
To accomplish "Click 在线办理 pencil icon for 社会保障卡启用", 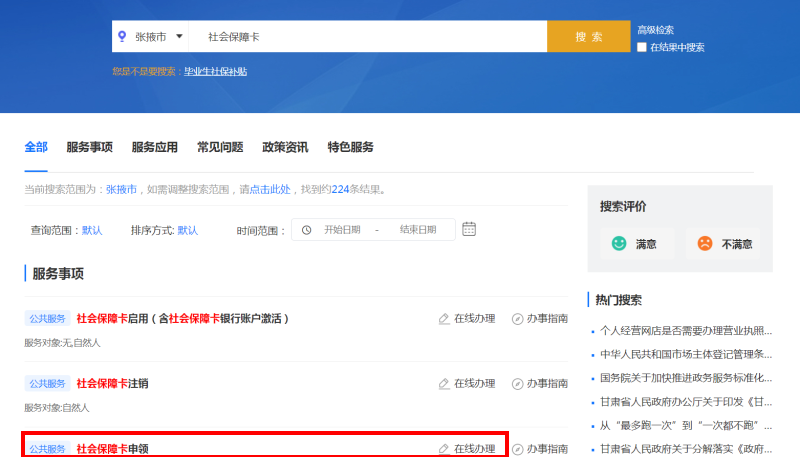I will pos(444,319).
